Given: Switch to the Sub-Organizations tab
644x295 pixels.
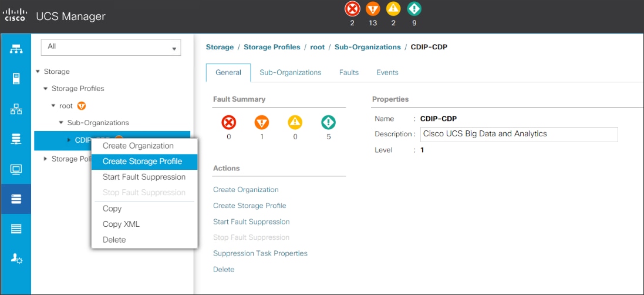Looking at the screenshot, I should pos(291,73).
